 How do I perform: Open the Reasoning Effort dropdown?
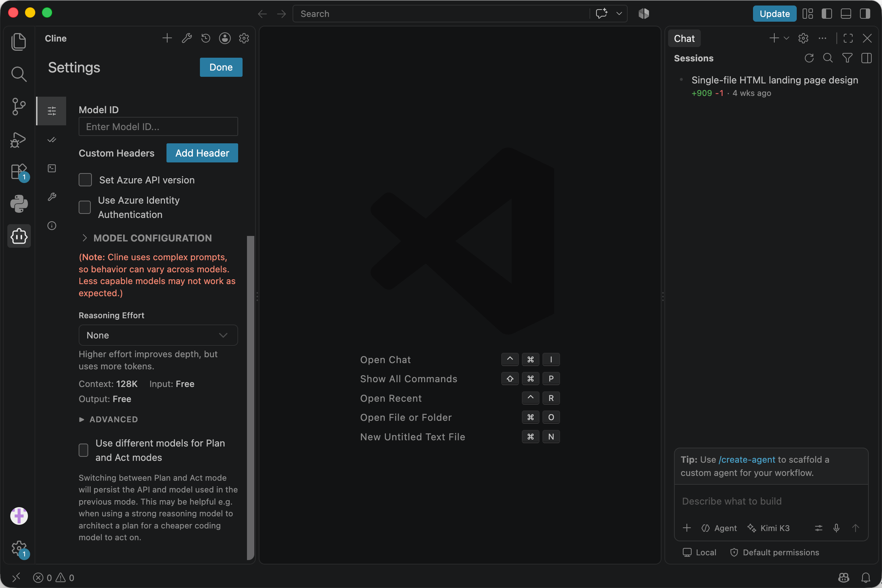pyautogui.click(x=158, y=335)
